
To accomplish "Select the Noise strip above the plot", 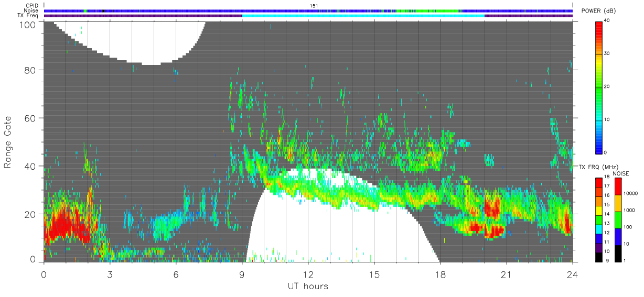I will (x=308, y=10).
